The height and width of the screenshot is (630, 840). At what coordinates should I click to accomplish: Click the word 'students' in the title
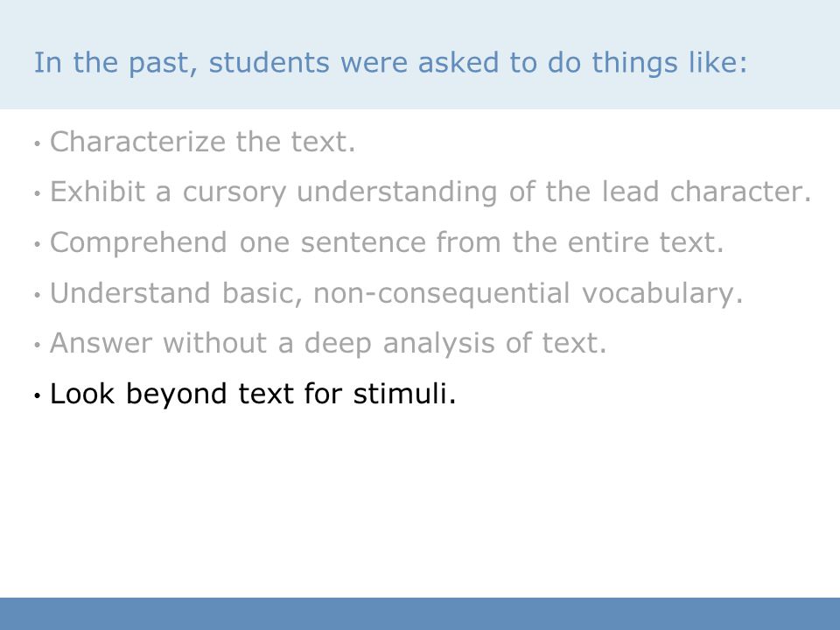[x=269, y=62]
